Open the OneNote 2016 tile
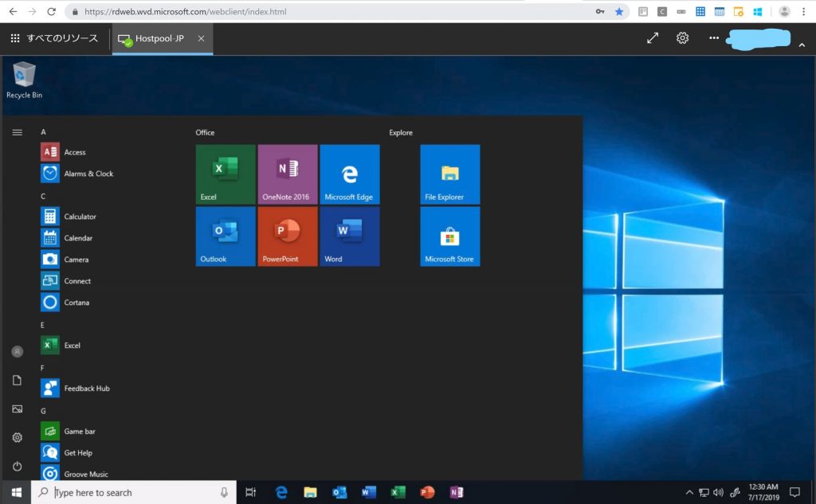 (x=287, y=174)
